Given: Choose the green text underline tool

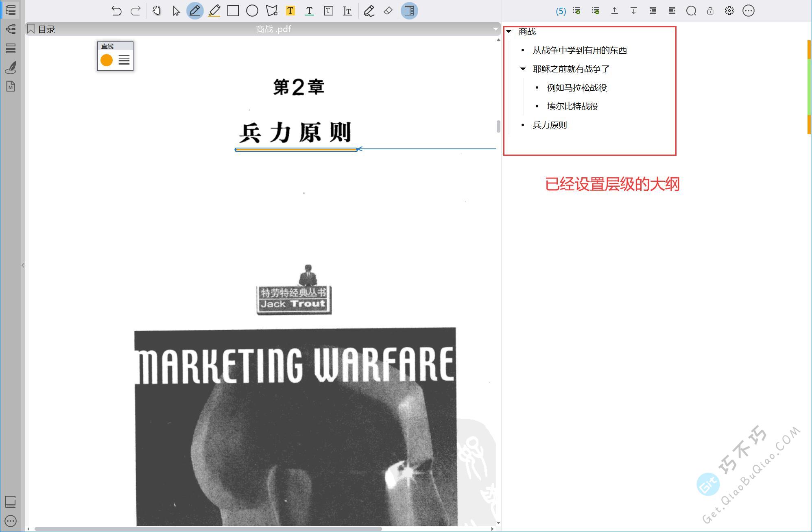Looking at the screenshot, I should click(x=310, y=11).
